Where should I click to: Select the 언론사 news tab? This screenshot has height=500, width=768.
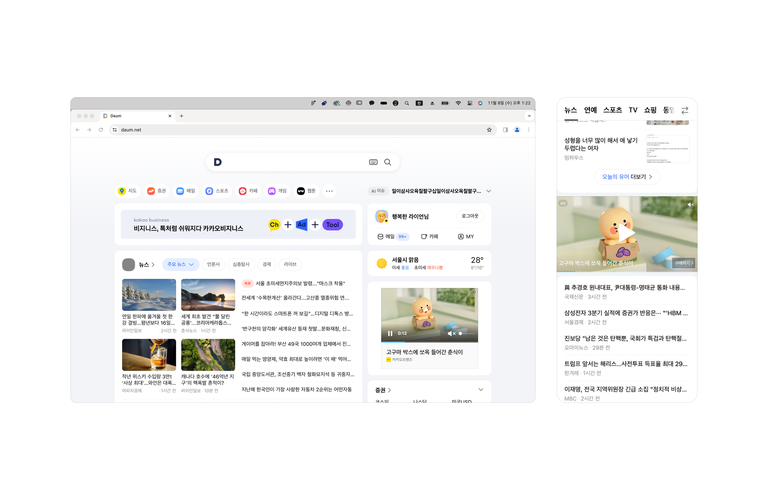pyautogui.click(x=213, y=264)
